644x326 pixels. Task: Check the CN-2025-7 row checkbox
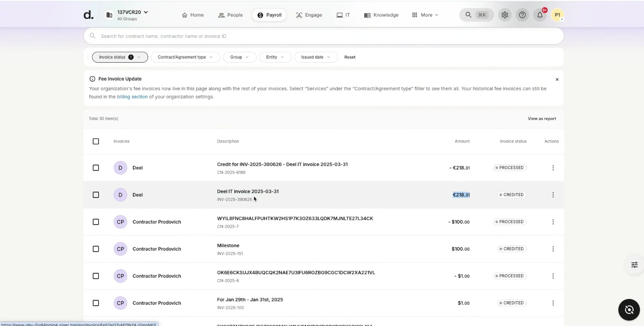[95, 222]
